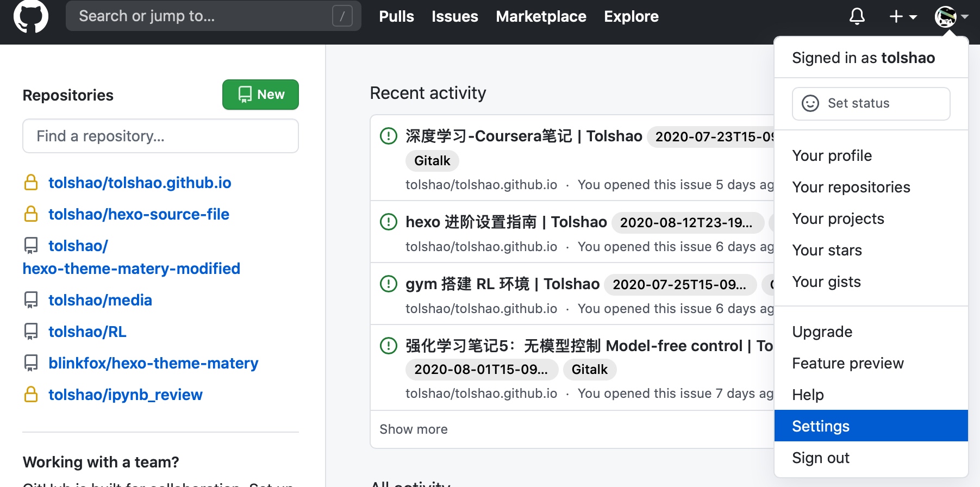Click the open-issue icon for 深度学习-Coursera笔记
Viewport: 980px width, 487px height.
pos(388,136)
